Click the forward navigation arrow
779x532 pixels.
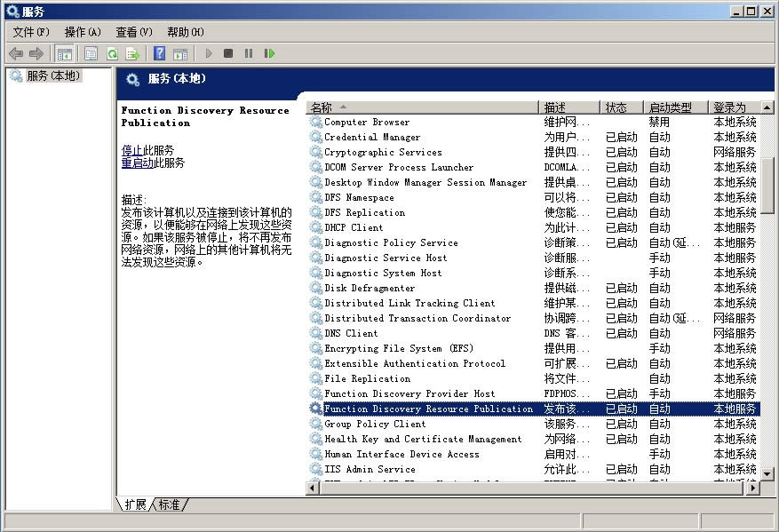coord(36,53)
